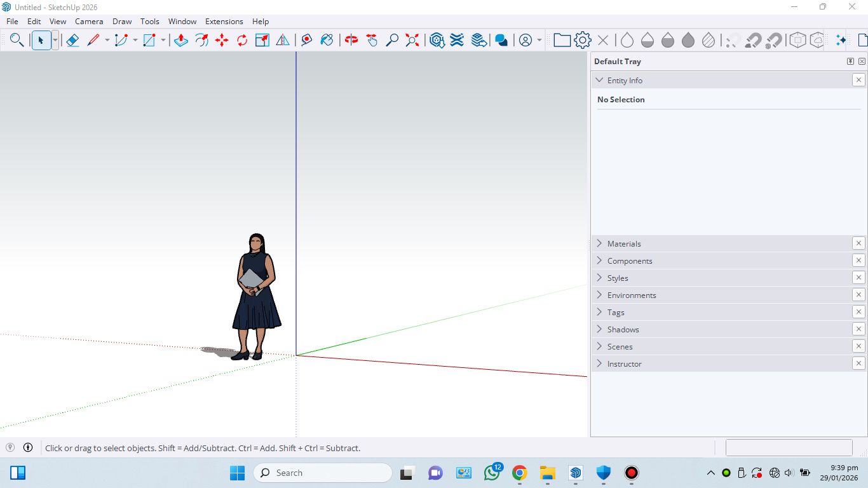Open the Line tool dropdown arrow
Screen dimensions: 868x488
click(107, 40)
